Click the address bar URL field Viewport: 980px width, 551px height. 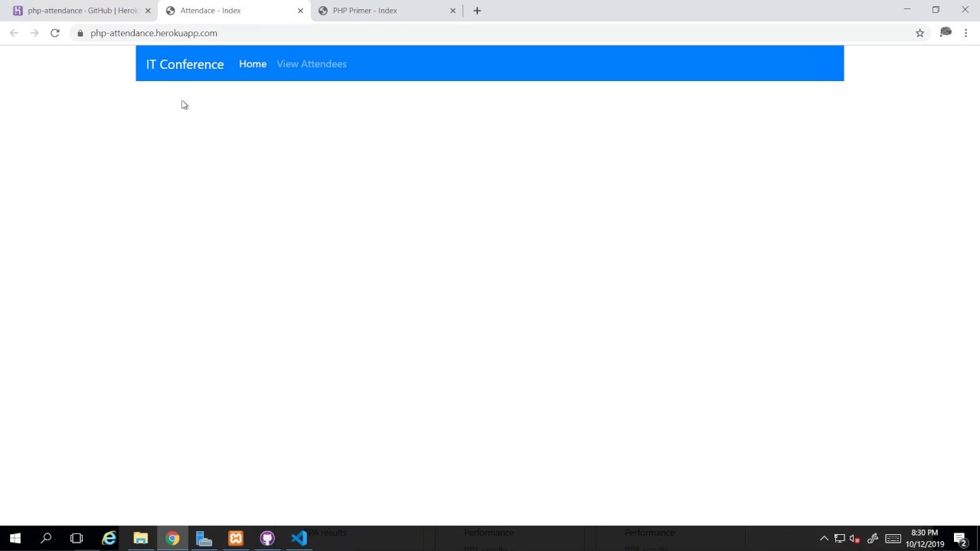pos(490,33)
